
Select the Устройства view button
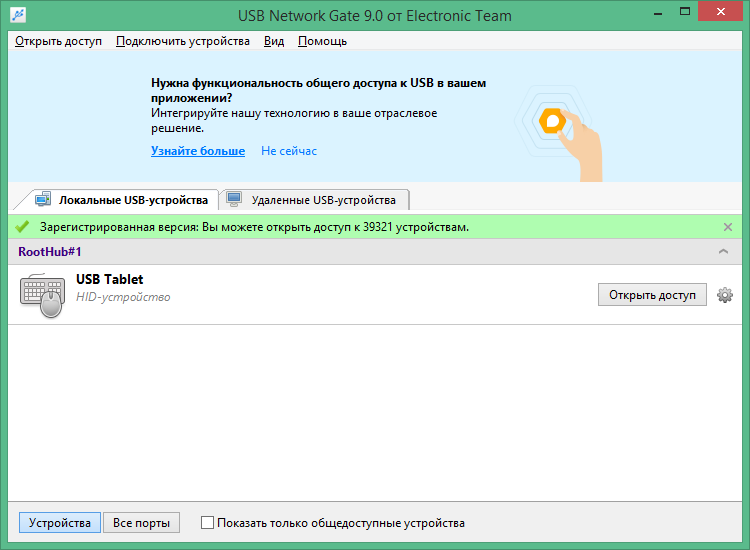[x=60, y=522]
